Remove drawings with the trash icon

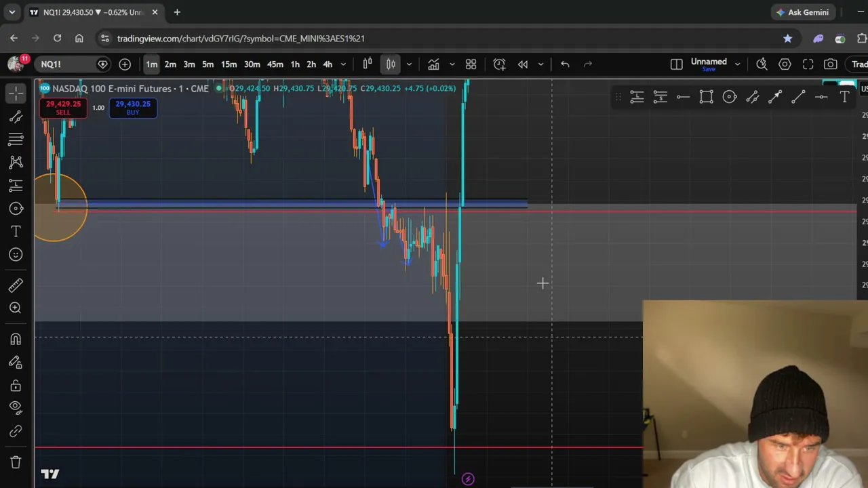(16, 462)
